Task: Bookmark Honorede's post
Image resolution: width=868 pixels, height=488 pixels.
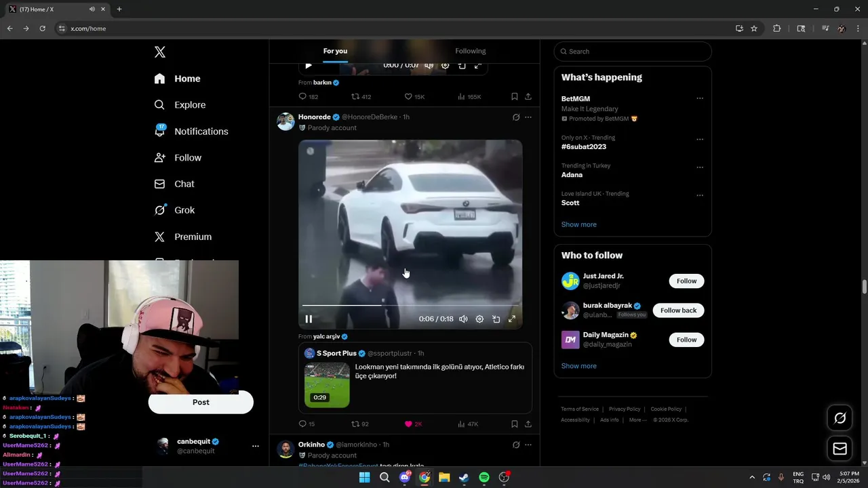Action: 515,424
